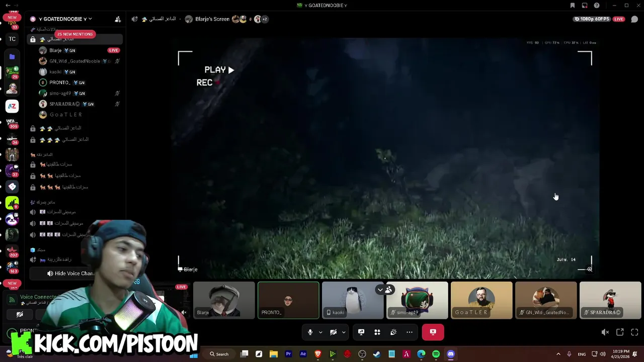Enter full screen mode
This screenshot has height=362, width=644.
634,332
